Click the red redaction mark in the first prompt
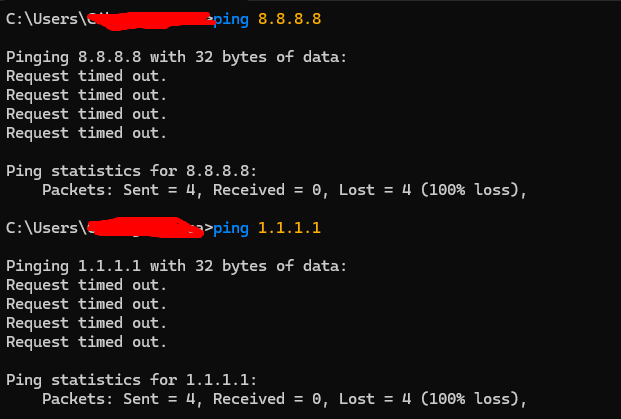The width and height of the screenshot is (621, 419). pos(150,17)
